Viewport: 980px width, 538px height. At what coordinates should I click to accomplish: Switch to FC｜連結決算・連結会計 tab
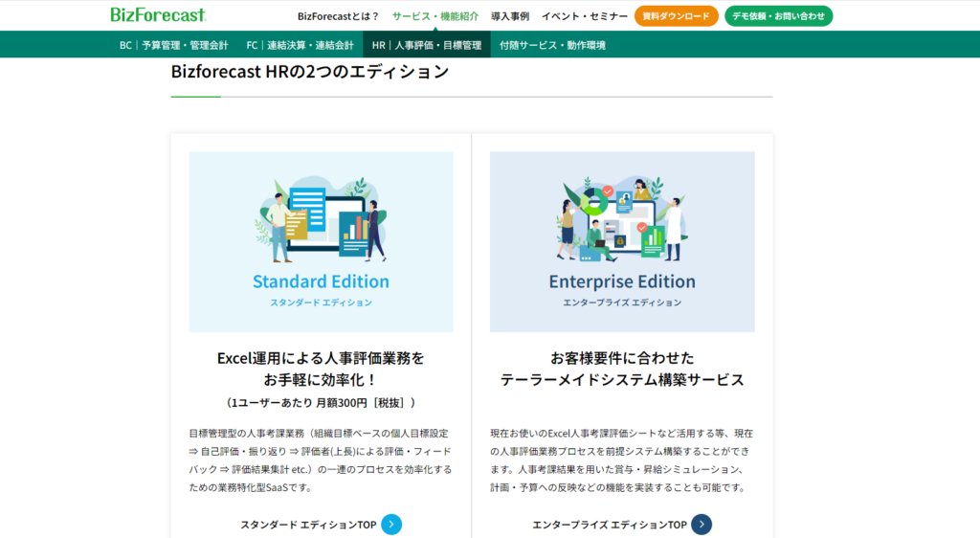click(300, 45)
